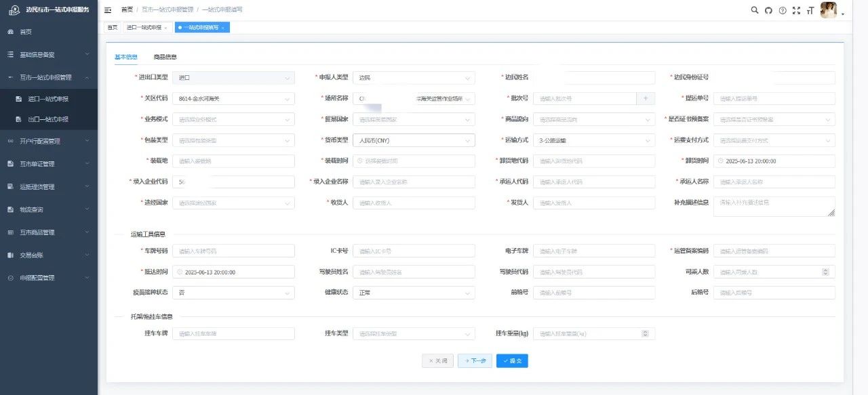Click the 下一步 next step button
The width and height of the screenshot is (868, 395).
coord(475,360)
